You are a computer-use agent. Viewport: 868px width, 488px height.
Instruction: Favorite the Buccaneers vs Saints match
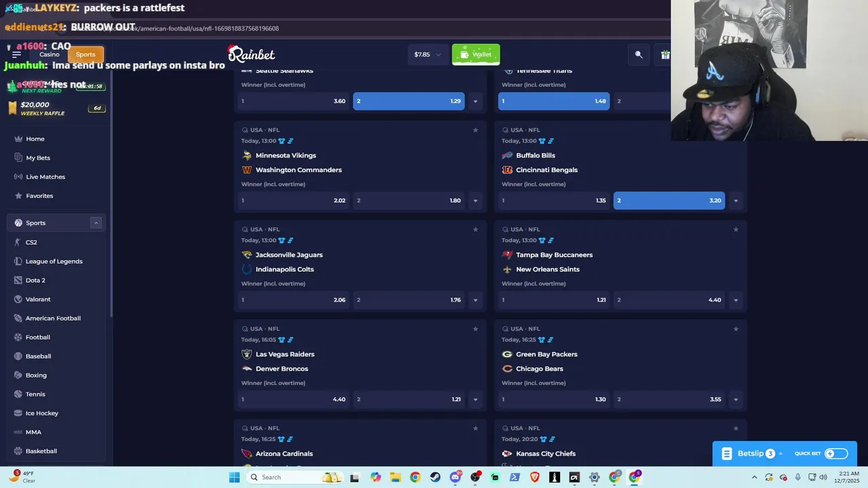(x=736, y=229)
